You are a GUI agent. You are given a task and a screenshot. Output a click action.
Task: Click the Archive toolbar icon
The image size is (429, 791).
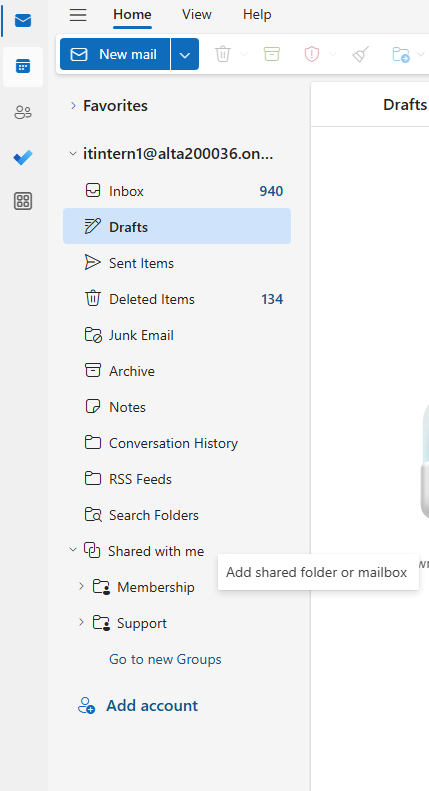pyautogui.click(x=272, y=54)
